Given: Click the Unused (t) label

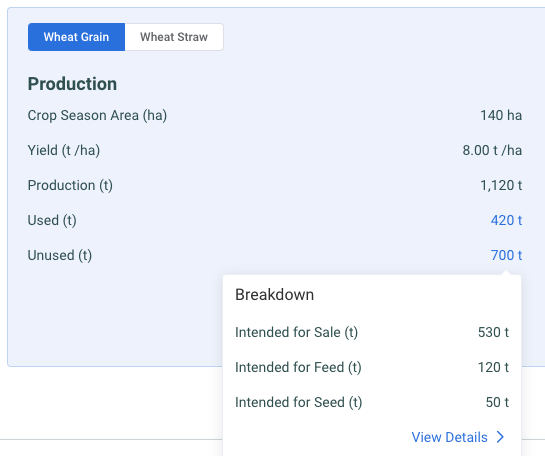Looking at the screenshot, I should pyautogui.click(x=60, y=255).
